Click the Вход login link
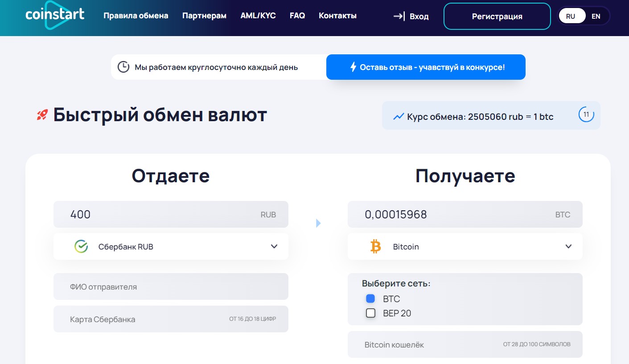 point(419,16)
